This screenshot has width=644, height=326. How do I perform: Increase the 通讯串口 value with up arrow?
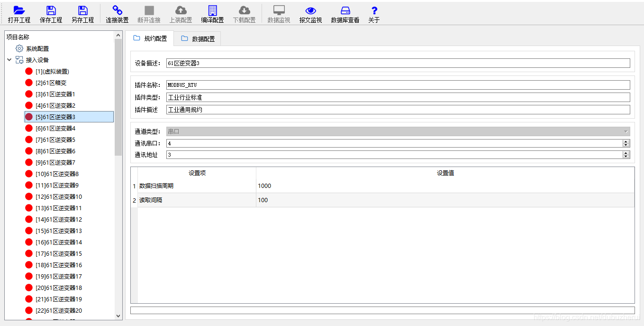point(626,141)
